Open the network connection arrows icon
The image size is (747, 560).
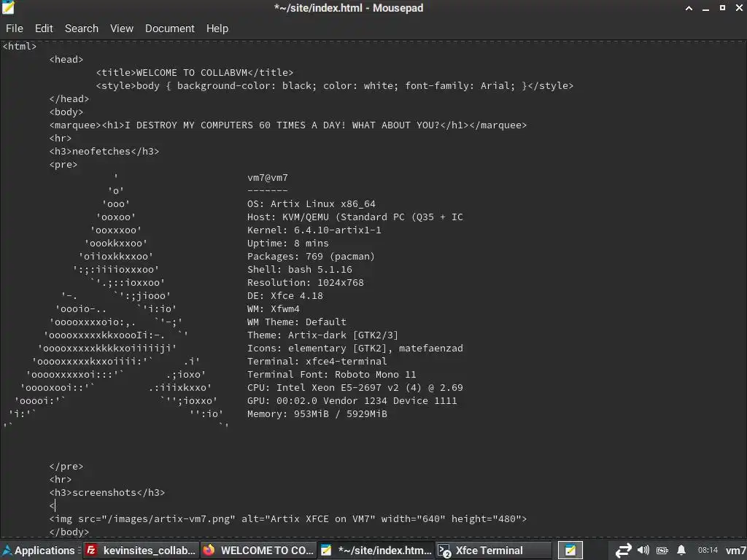[623, 551]
